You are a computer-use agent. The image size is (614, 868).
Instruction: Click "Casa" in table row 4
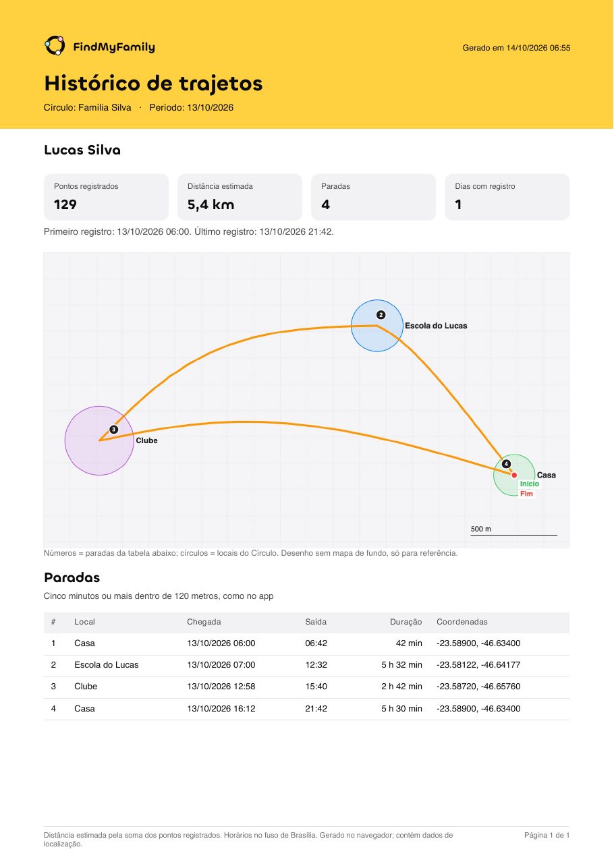84,709
